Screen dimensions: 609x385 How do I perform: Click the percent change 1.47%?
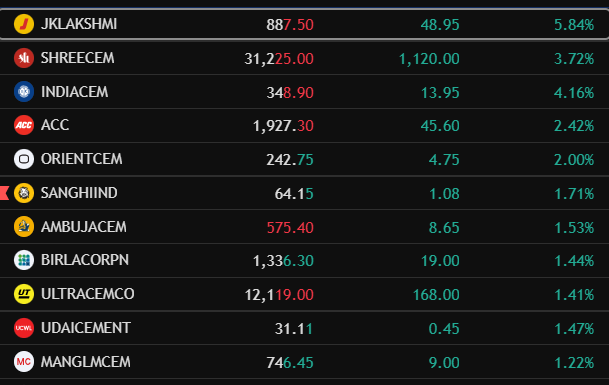pos(574,329)
